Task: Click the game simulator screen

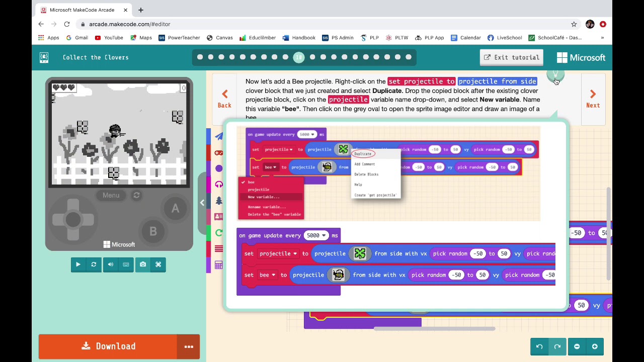Action: [119, 133]
